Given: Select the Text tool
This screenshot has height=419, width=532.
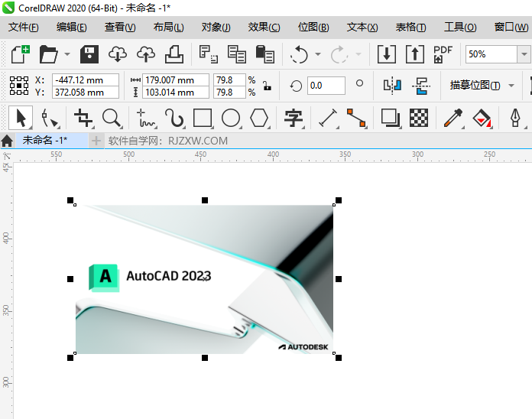Looking at the screenshot, I should (294, 118).
